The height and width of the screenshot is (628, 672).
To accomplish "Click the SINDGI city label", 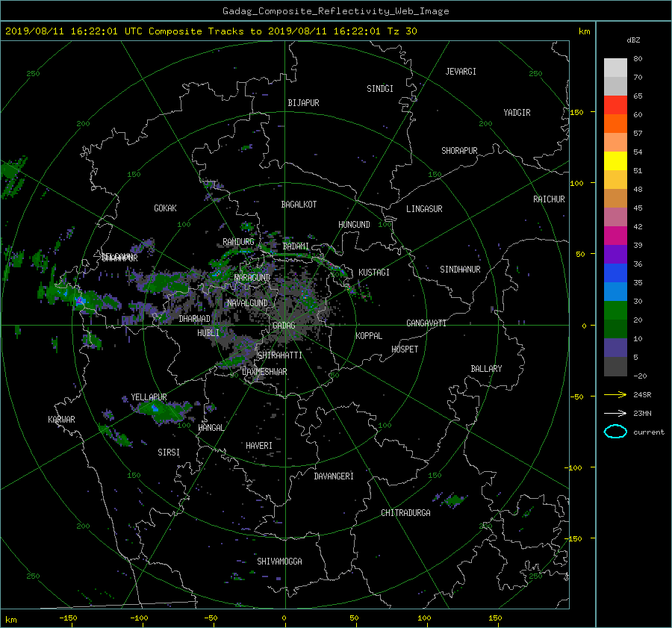I will point(380,89).
